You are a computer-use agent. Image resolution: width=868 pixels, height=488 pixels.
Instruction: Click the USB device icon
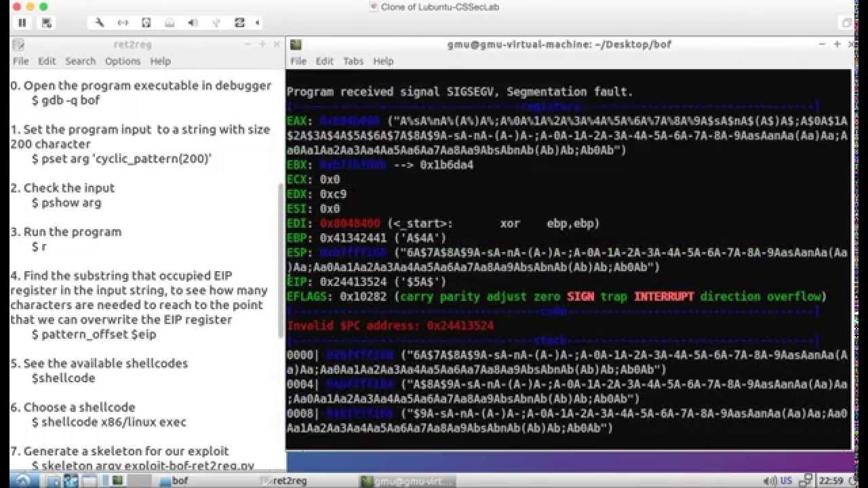[x=216, y=22]
